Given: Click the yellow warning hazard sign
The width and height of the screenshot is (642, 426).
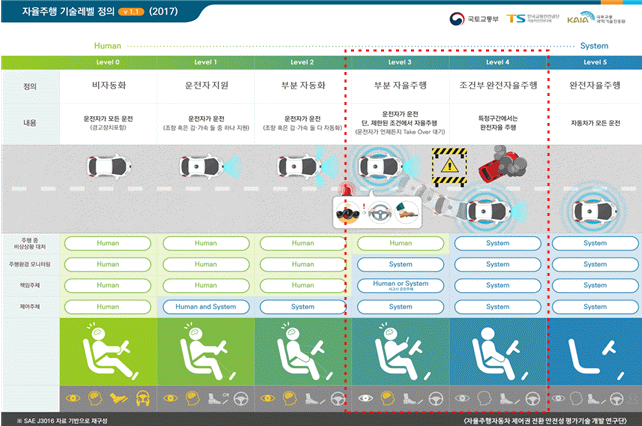Looking at the screenshot, I should [449, 167].
